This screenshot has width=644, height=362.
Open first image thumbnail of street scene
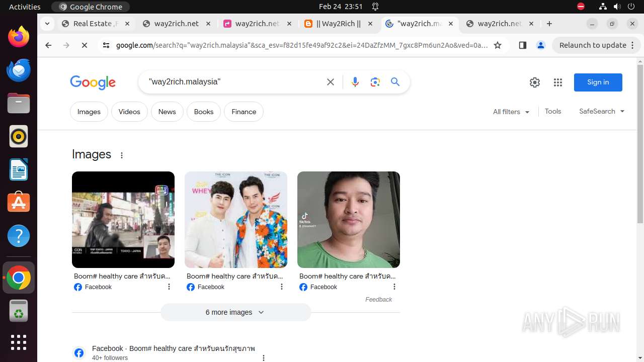click(123, 220)
